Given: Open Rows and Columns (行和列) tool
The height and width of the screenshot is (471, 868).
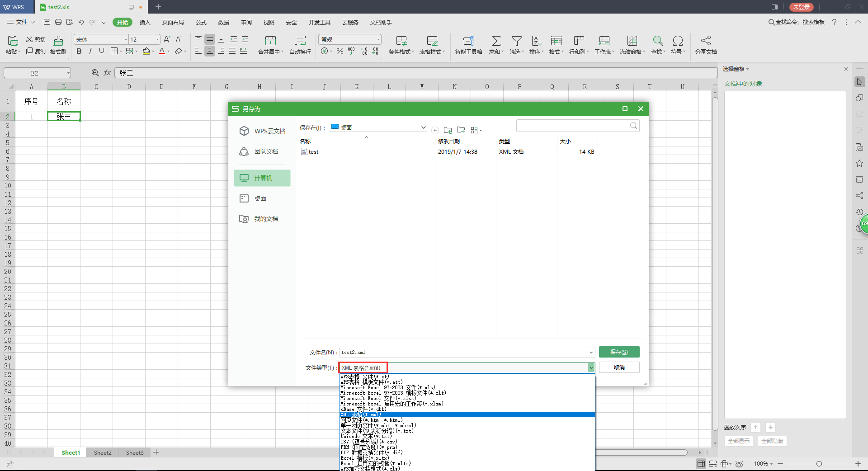Looking at the screenshot, I should point(579,45).
